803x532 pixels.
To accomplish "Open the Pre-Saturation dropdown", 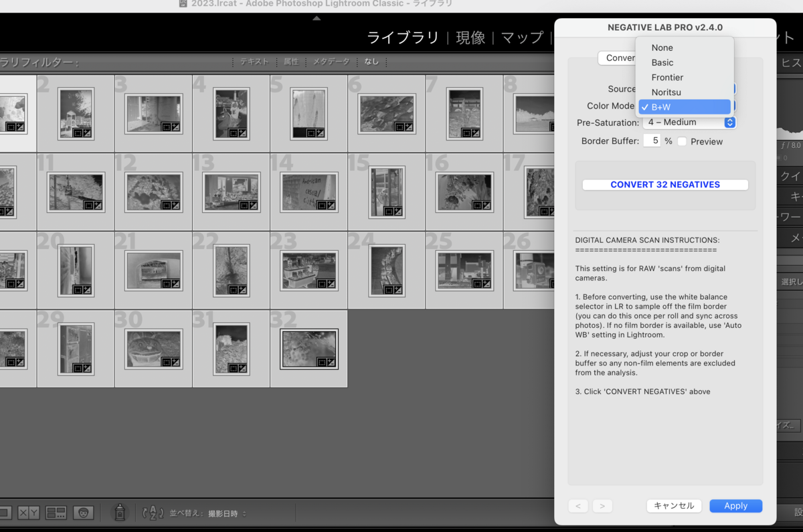I will 689,122.
